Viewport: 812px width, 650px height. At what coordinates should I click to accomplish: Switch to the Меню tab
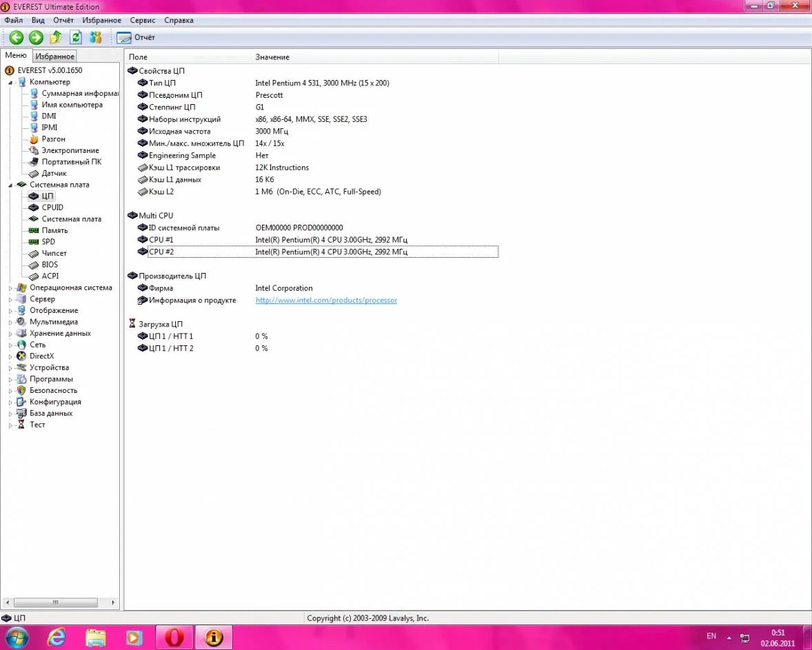coord(16,55)
